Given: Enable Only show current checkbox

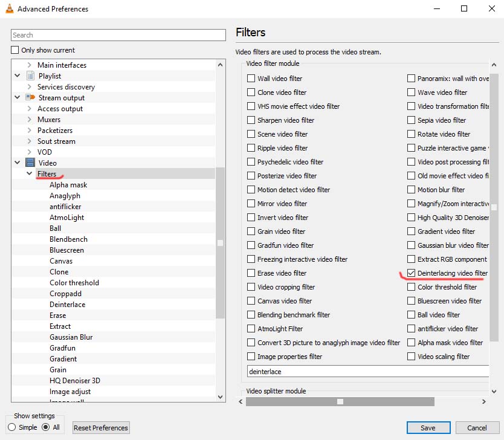Looking at the screenshot, I should pos(15,50).
